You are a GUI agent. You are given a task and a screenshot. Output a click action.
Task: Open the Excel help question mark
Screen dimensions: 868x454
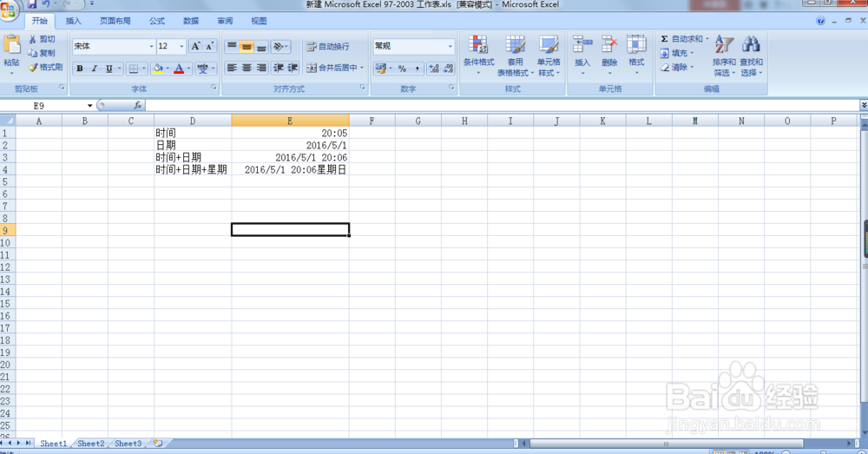(x=820, y=21)
